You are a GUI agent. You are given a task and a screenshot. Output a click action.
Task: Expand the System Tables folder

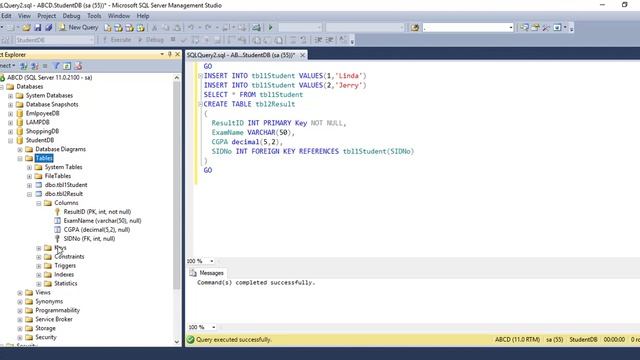click(29, 168)
